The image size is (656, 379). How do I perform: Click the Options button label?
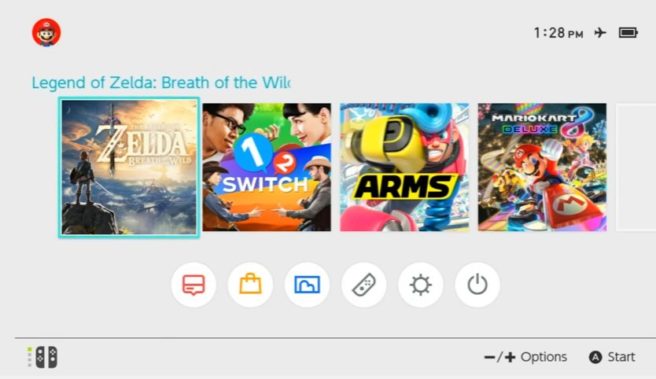click(x=543, y=357)
